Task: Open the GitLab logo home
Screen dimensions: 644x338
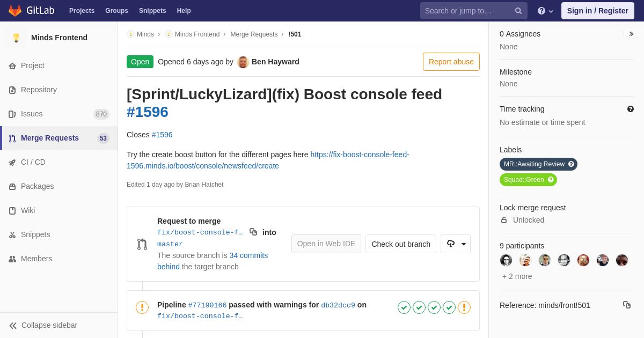Action: tap(32, 11)
